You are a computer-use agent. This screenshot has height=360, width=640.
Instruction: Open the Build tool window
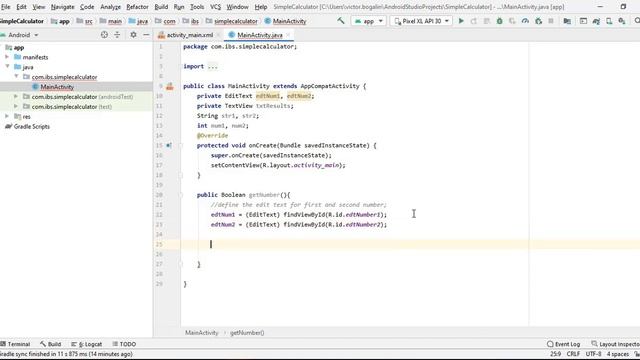coord(51,344)
